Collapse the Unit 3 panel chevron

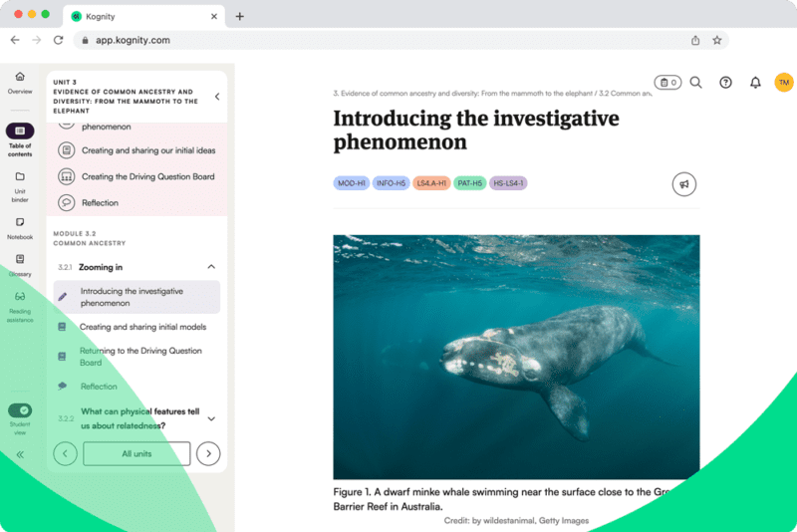217,97
